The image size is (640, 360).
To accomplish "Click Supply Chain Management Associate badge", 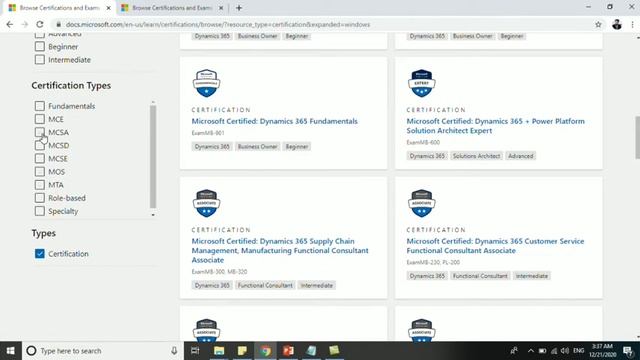I will point(207,203).
